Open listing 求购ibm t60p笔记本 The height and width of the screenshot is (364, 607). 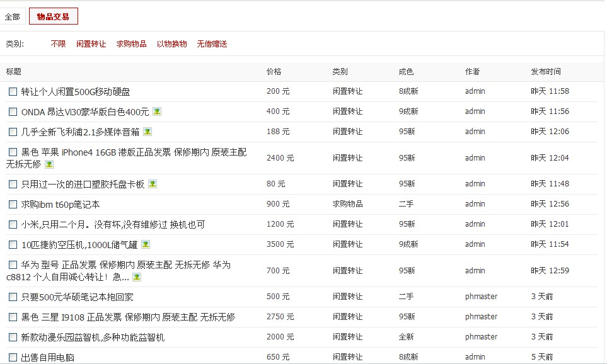61,204
